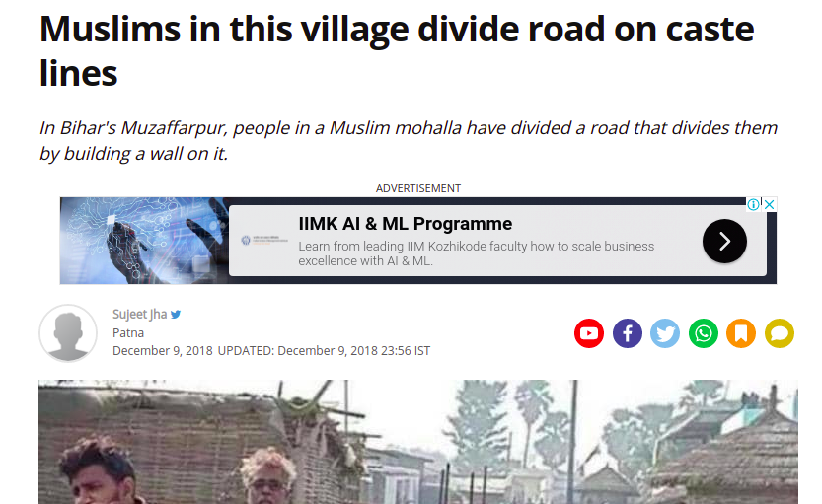Image resolution: width=822 pixels, height=504 pixels.
Task: Click the ad description about IIM Kozhikode faculty
Action: (476, 253)
